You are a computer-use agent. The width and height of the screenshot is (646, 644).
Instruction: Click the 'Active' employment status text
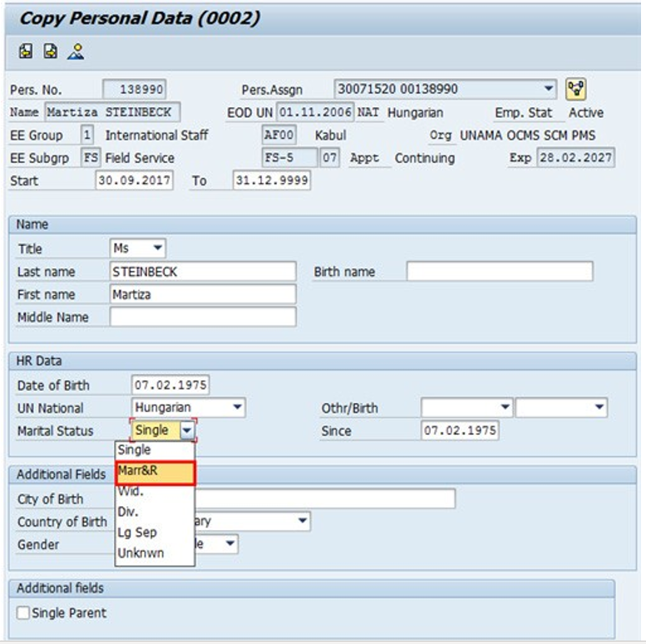tap(586, 112)
